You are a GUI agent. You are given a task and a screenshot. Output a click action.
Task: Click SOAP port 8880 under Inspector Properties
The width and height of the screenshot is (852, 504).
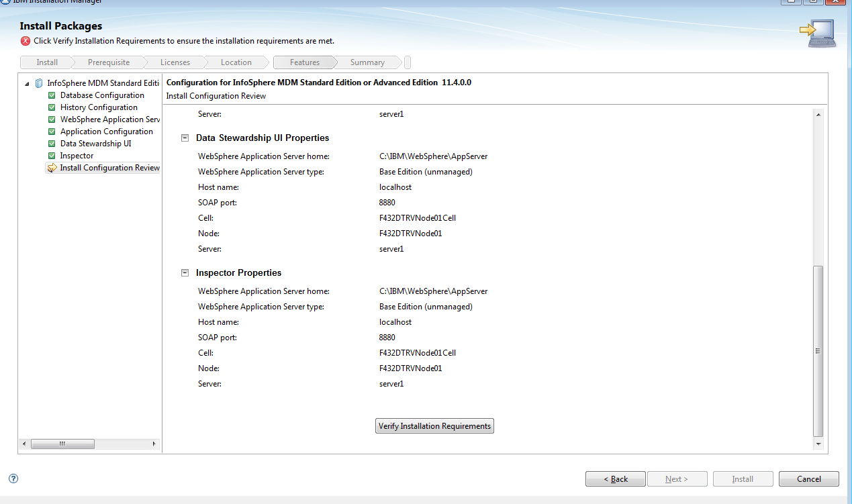tap(387, 338)
